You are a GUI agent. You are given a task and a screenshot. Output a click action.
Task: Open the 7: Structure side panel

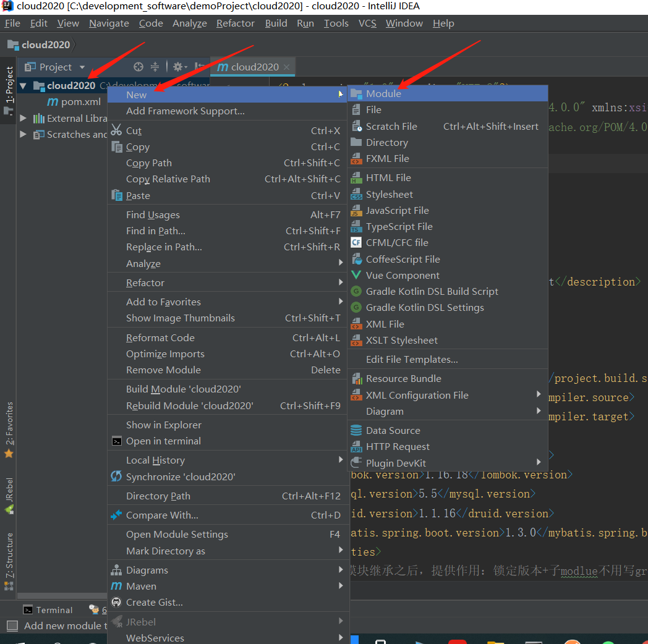pos(9,561)
